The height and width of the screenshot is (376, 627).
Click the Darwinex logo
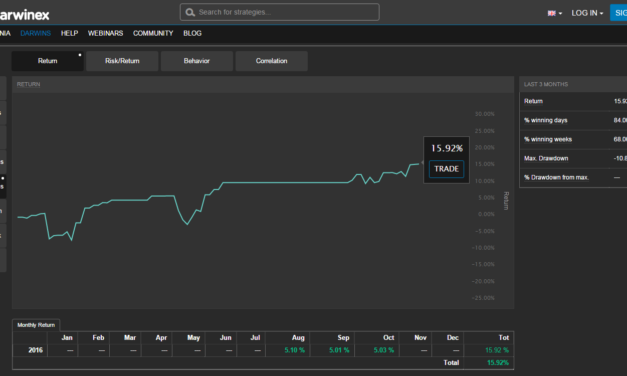pos(24,15)
